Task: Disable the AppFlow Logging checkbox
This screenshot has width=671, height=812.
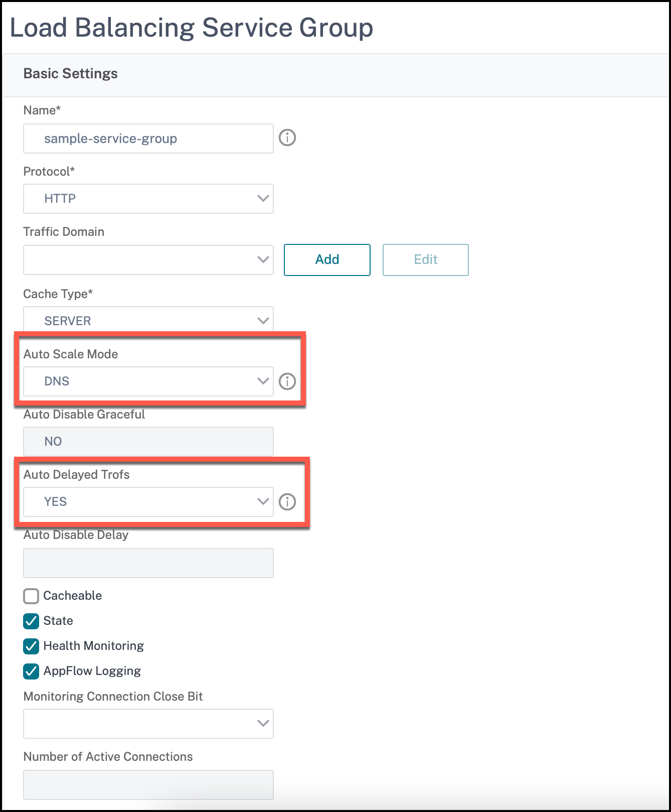Action: (x=31, y=671)
